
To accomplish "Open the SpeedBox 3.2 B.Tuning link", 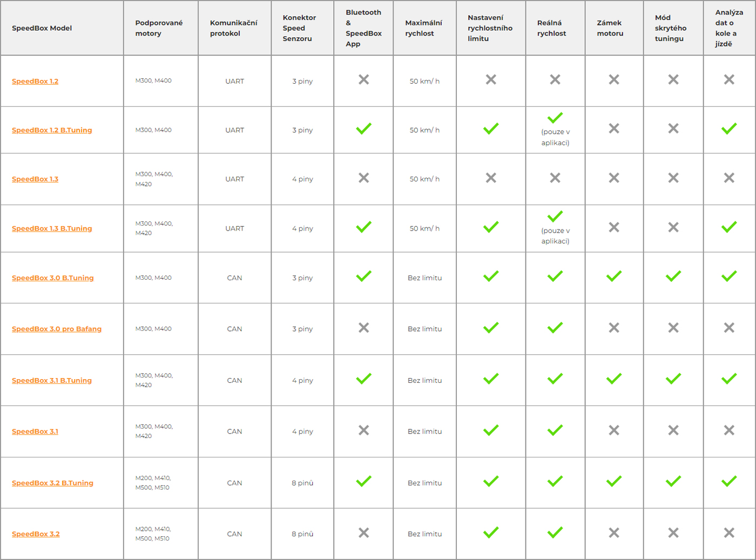I will (52, 483).
